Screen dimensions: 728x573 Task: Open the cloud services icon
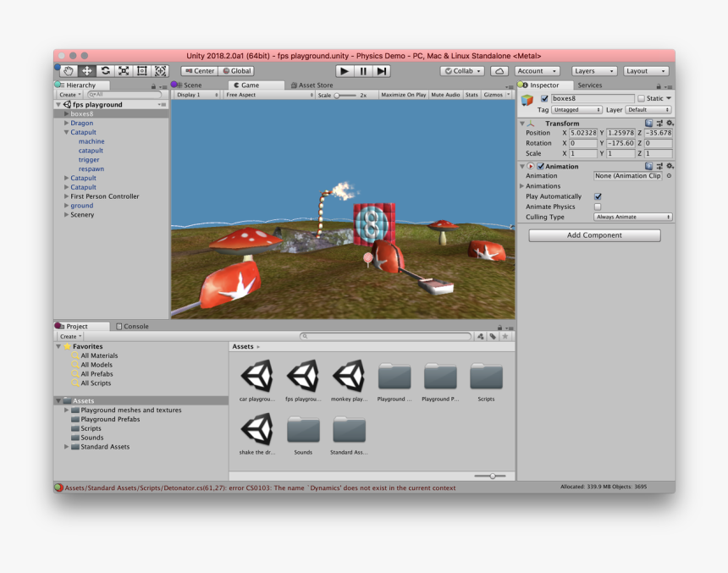point(499,71)
